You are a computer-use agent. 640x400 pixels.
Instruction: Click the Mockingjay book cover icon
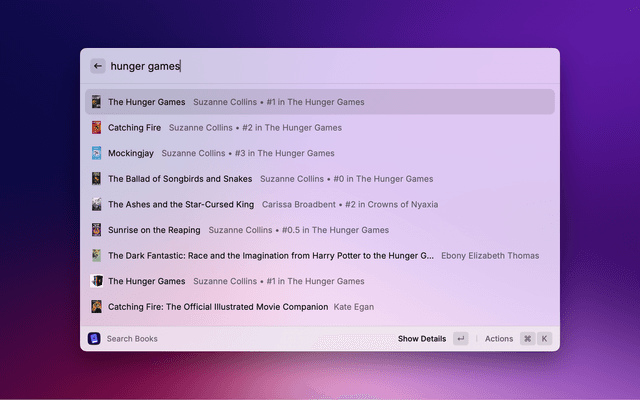97,153
